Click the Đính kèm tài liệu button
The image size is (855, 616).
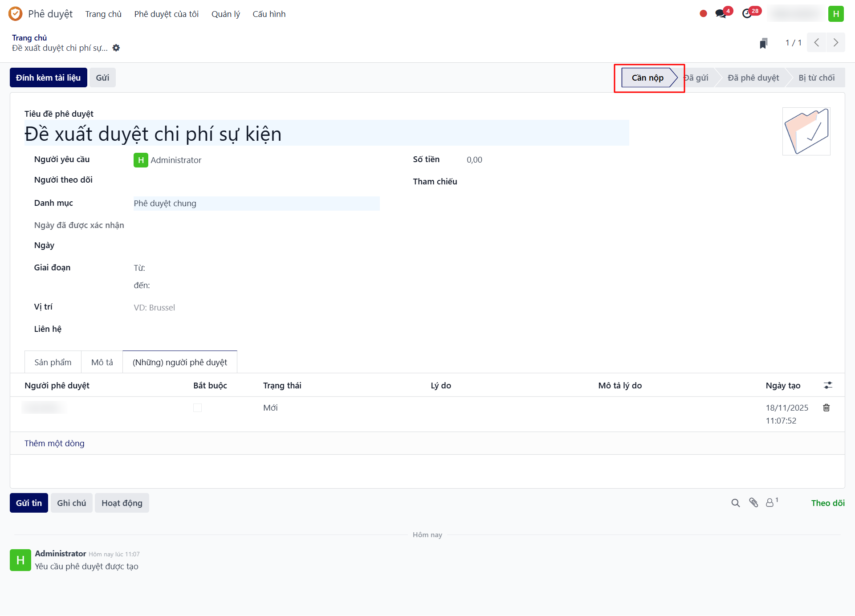click(x=48, y=78)
